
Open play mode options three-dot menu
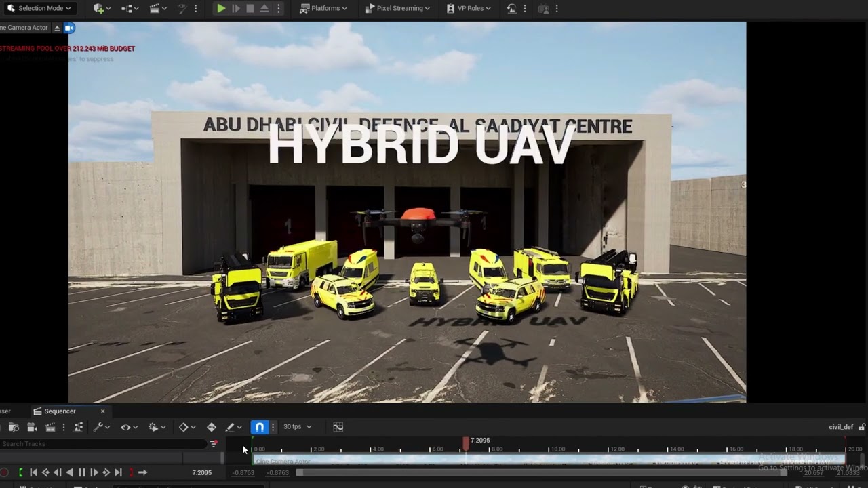click(278, 8)
